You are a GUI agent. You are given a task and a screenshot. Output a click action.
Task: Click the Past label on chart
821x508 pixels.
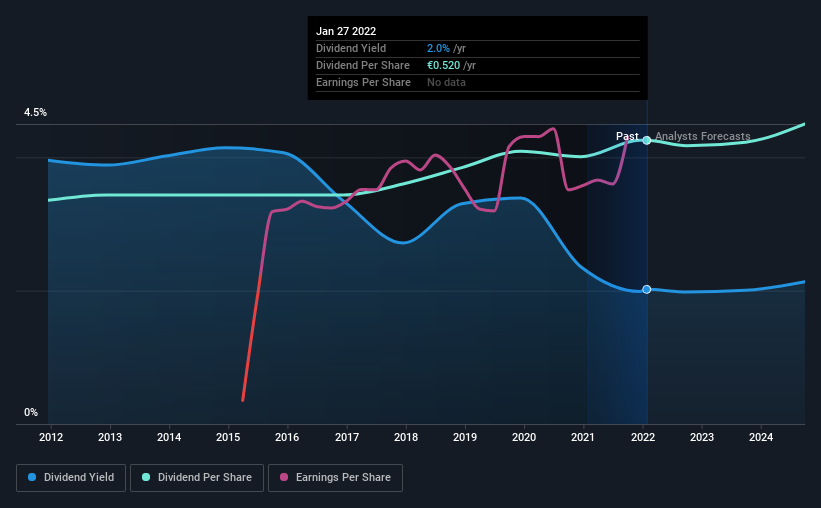(x=627, y=136)
